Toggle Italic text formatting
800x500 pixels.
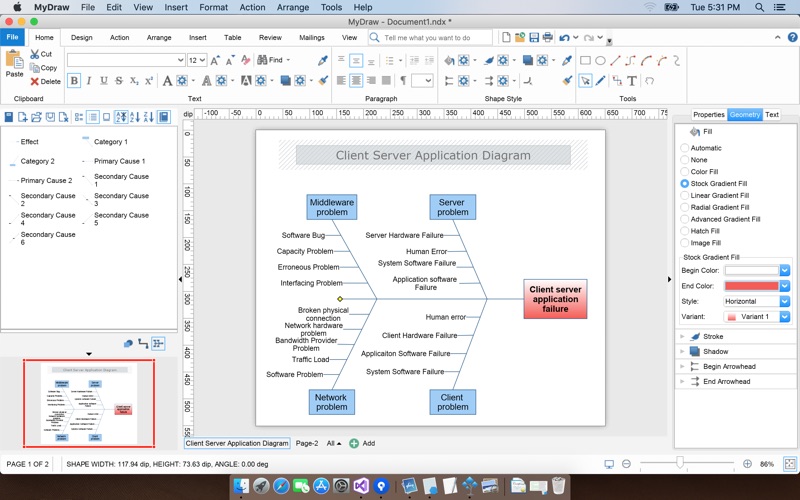tap(89, 81)
